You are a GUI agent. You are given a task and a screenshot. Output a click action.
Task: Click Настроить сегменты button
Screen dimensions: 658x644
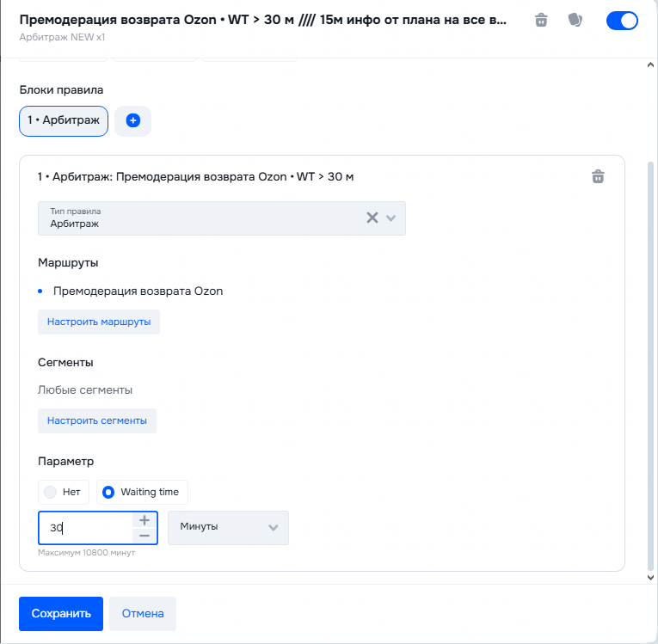(x=96, y=420)
